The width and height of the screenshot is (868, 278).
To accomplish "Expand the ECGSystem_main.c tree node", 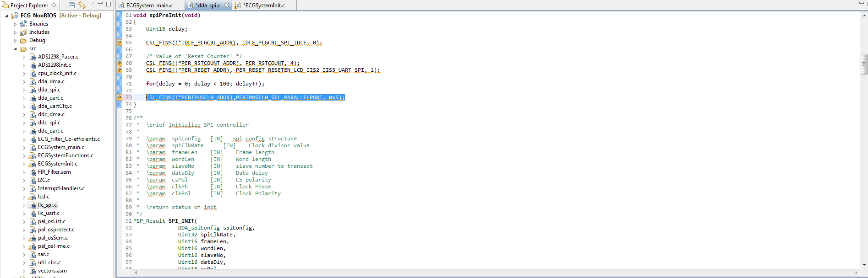I will [x=24, y=148].
